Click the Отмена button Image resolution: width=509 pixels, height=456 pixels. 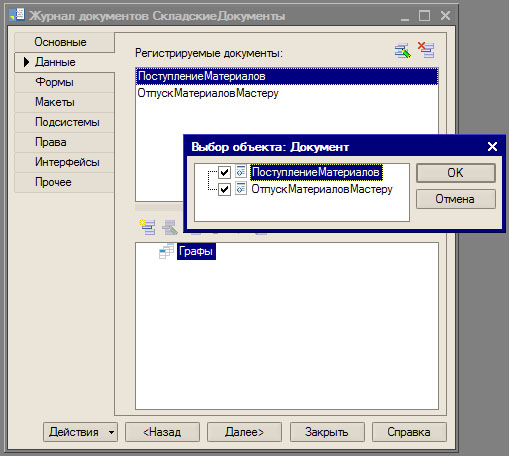click(x=456, y=199)
